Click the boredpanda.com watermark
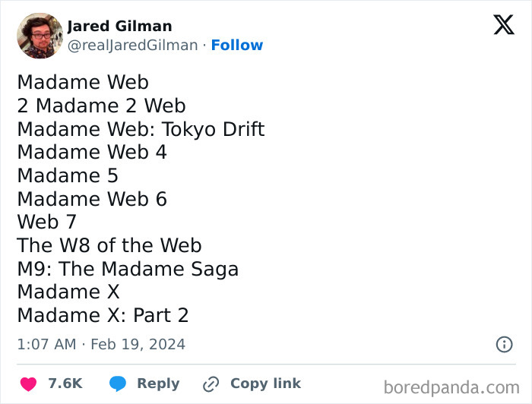The width and height of the screenshot is (532, 404). pos(452,387)
